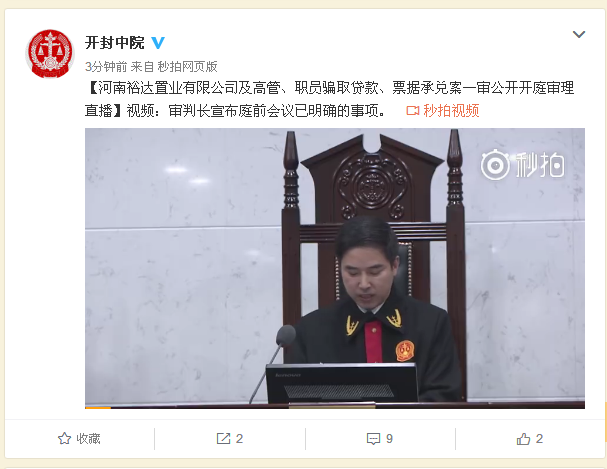Play the courtroom video thumbnail

(x=335, y=268)
